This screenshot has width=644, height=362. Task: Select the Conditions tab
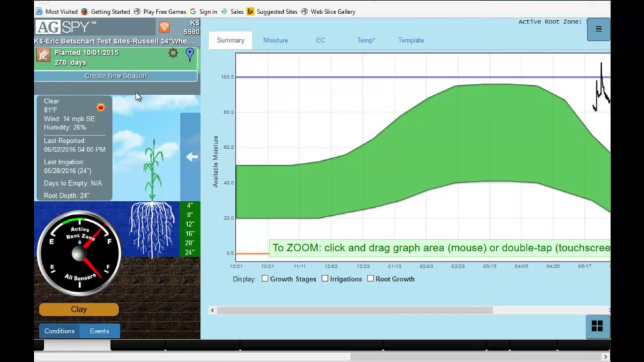[x=60, y=330]
